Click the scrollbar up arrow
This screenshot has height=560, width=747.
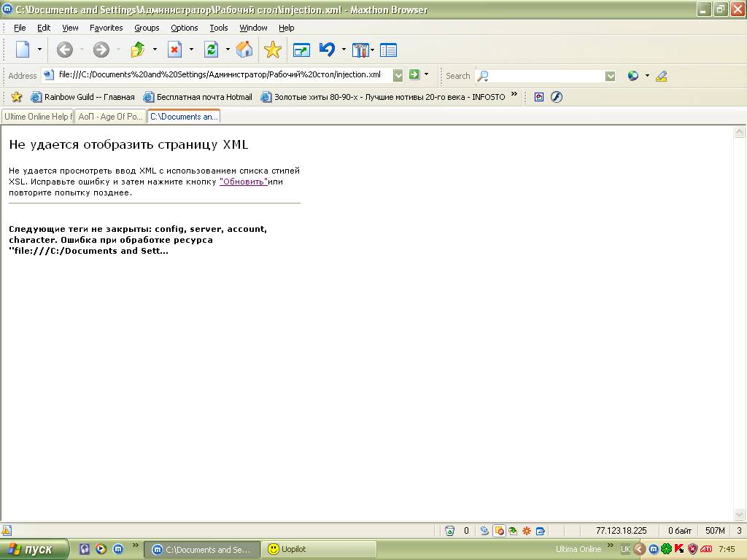(740, 132)
